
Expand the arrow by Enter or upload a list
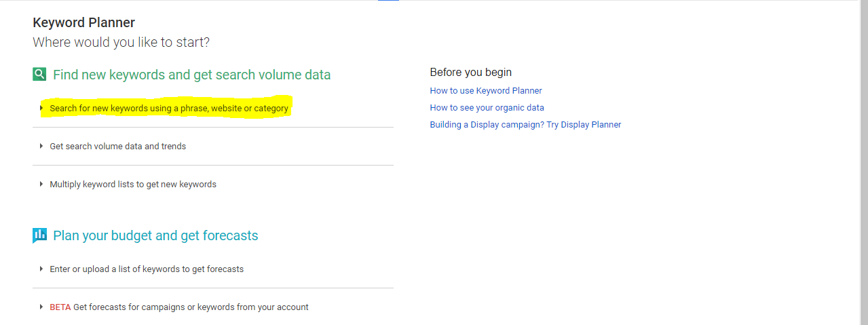[41, 269]
